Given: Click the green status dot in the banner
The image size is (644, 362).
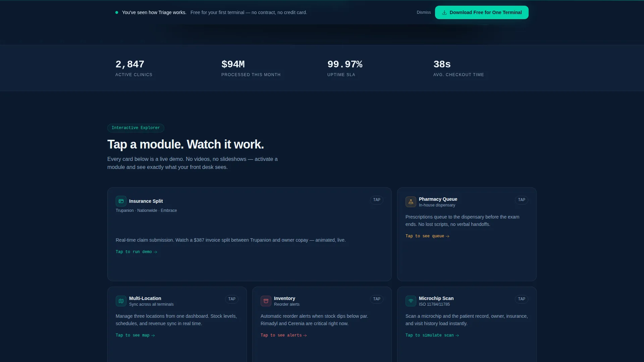Looking at the screenshot, I should click(117, 12).
